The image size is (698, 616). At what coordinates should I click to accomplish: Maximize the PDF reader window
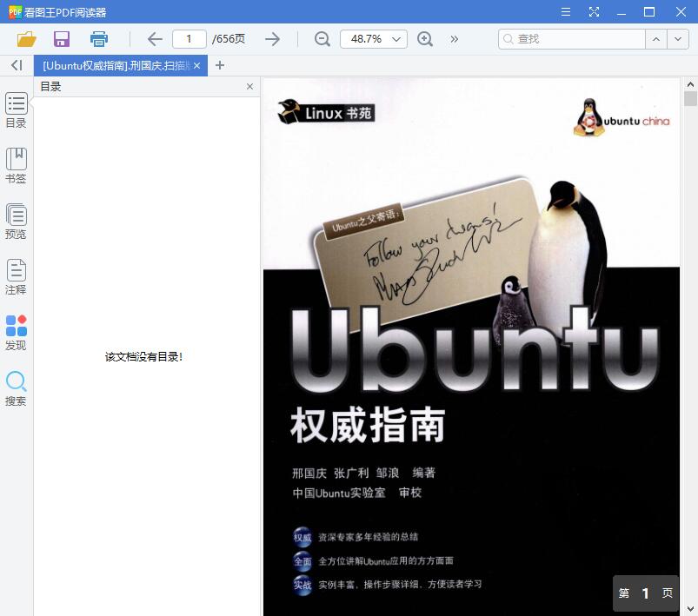pyautogui.click(x=649, y=12)
